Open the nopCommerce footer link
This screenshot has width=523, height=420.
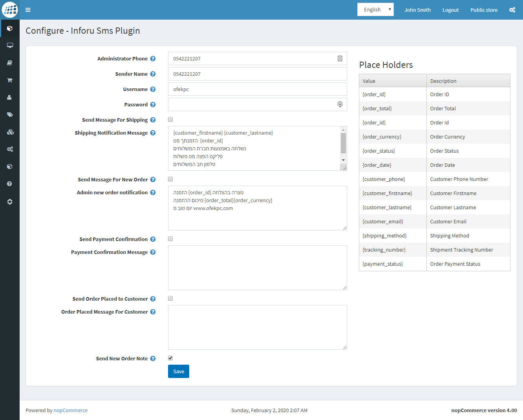coord(71,410)
